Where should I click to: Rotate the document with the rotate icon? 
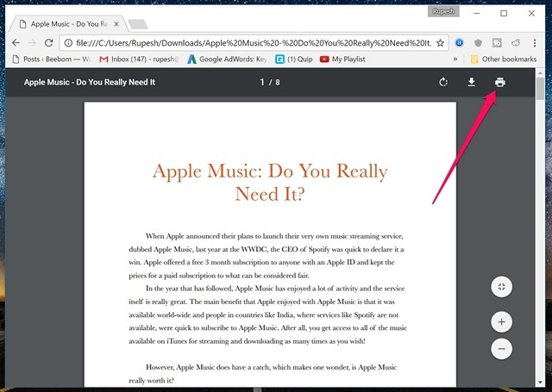pyautogui.click(x=443, y=83)
